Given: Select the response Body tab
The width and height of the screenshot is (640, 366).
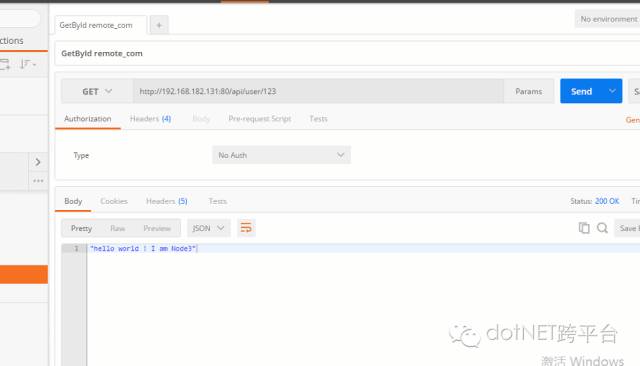Looking at the screenshot, I should 73,201.
